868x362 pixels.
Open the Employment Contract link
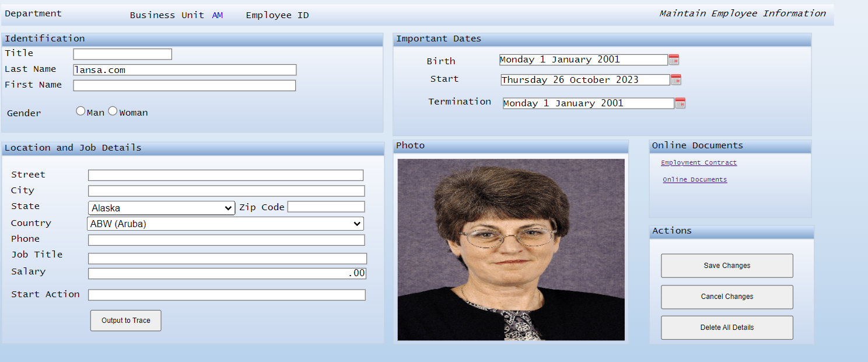point(699,163)
